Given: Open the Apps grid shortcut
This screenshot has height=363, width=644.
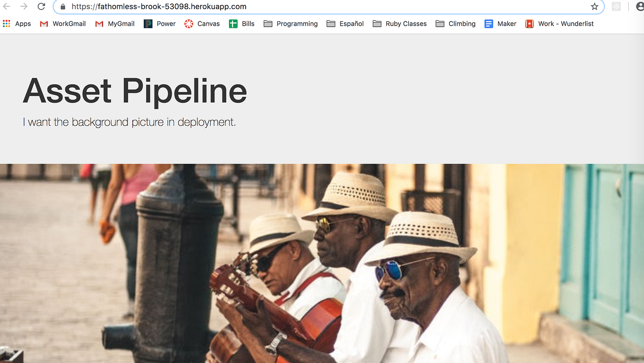Looking at the screenshot, I should pyautogui.click(x=17, y=24).
